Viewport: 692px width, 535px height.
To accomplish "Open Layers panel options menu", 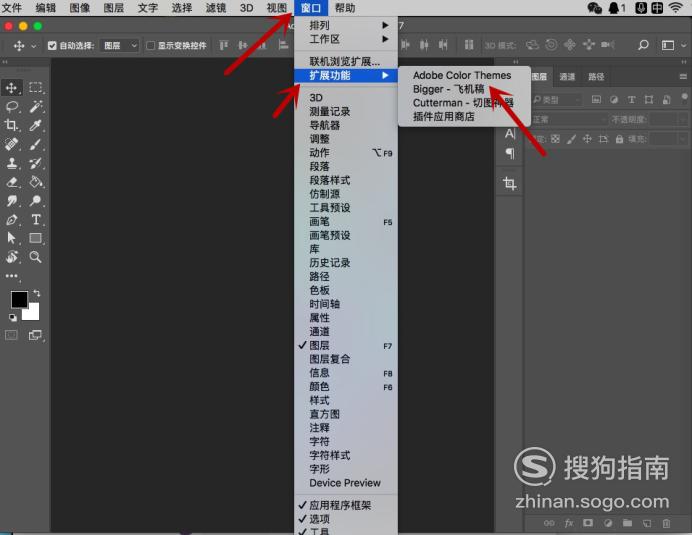I will click(x=683, y=76).
